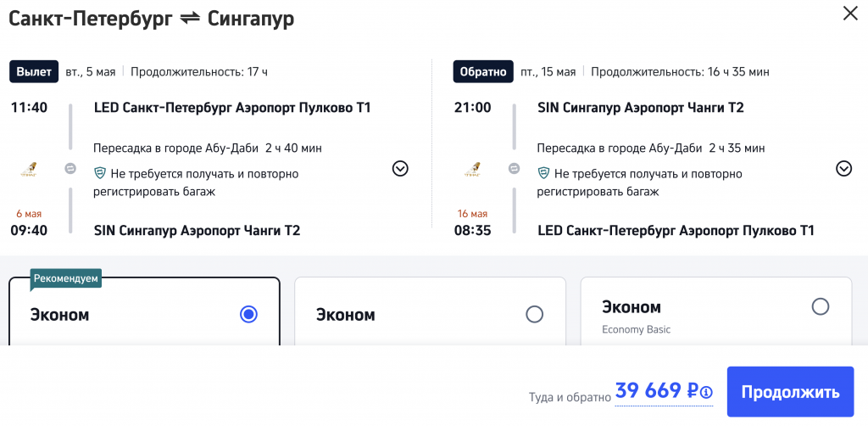Click outbound layover stop indicator icon
Viewport: 868px width, 426px height.
click(70, 169)
